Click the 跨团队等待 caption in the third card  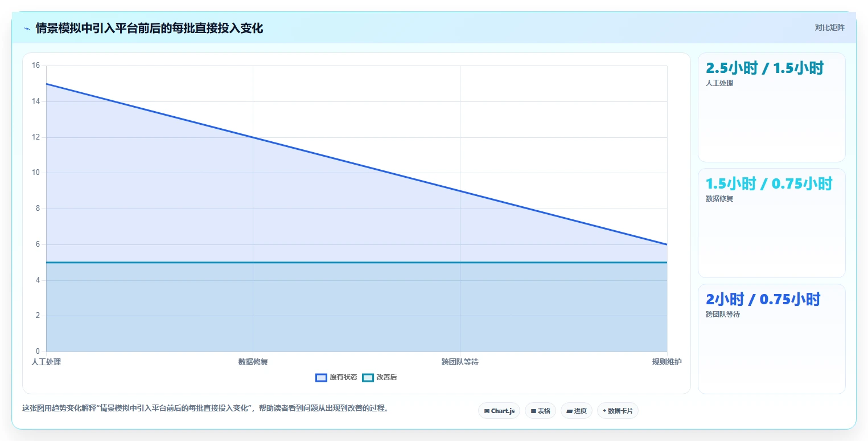pos(723,315)
